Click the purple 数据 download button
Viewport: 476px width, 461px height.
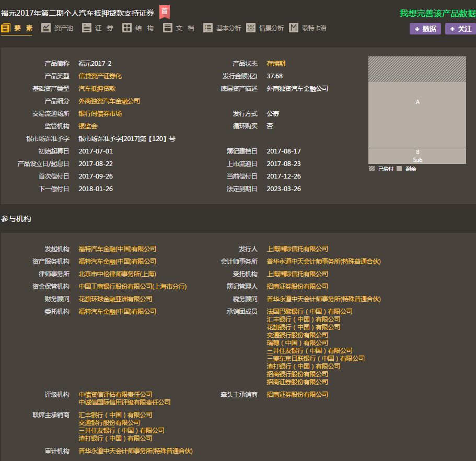point(425,29)
